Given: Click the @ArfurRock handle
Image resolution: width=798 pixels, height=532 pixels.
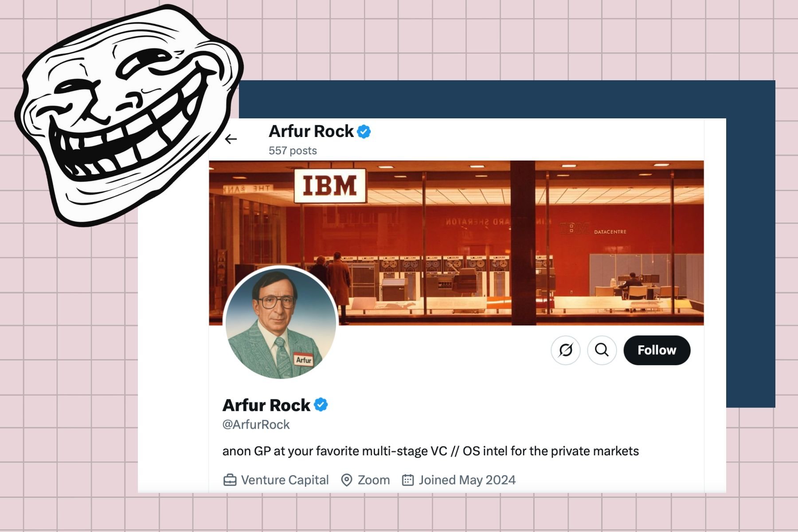Looking at the screenshot, I should [x=256, y=425].
